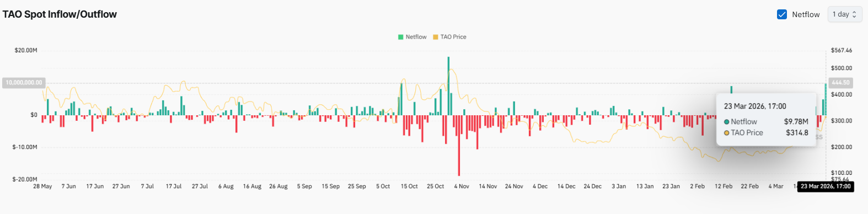Viewport: 868px width, 214px height.
Task: Click the $9.78M Netflow tooltip value
Action: 796,121
